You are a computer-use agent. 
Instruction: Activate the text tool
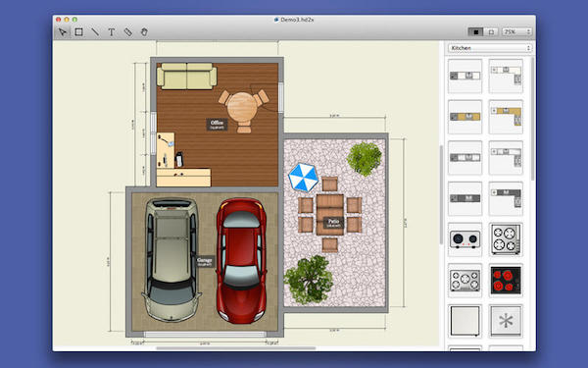pyautogui.click(x=112, y=32)
